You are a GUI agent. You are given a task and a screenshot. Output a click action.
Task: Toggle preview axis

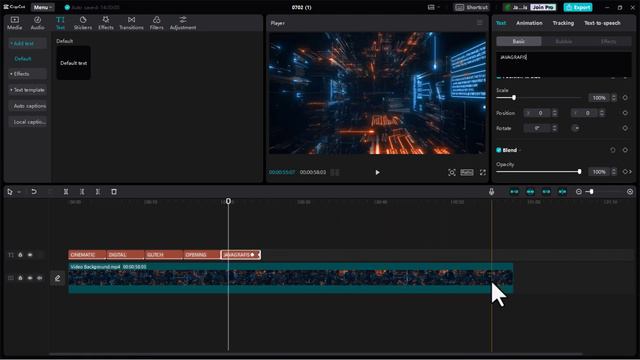(x=562, y=191)
